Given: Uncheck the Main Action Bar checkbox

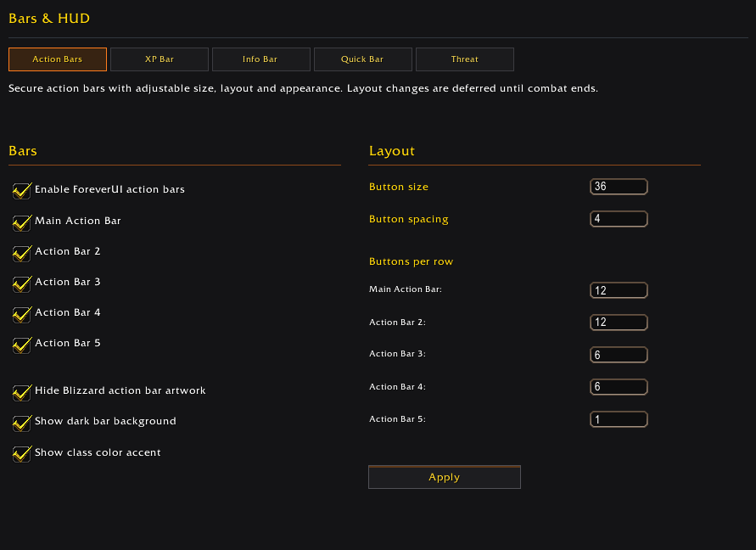Looking at the screenshot, I should 22,222.
